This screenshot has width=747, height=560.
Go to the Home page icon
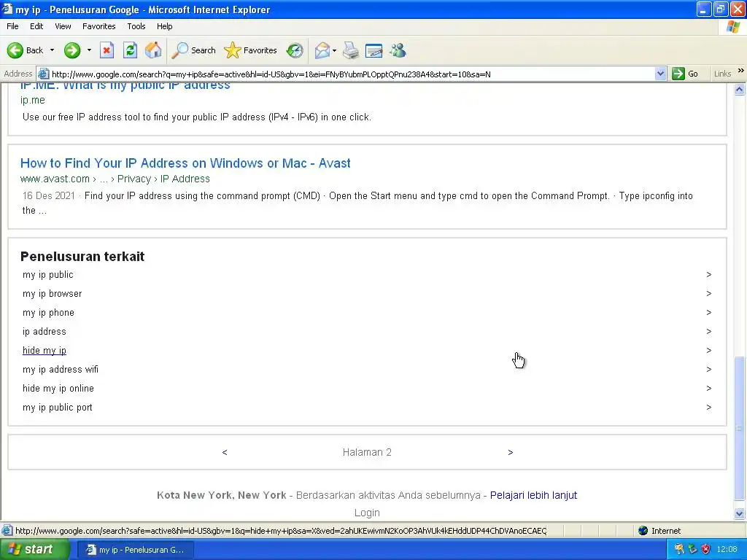click(153, 50)
